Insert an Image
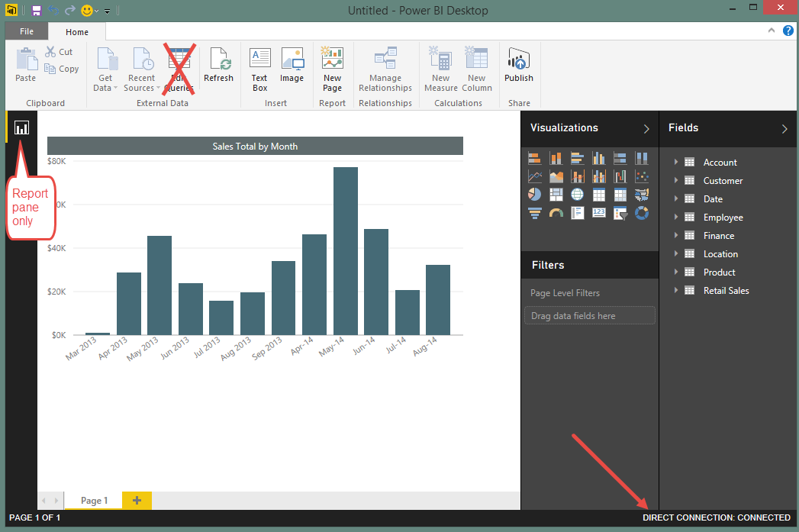 292,64
